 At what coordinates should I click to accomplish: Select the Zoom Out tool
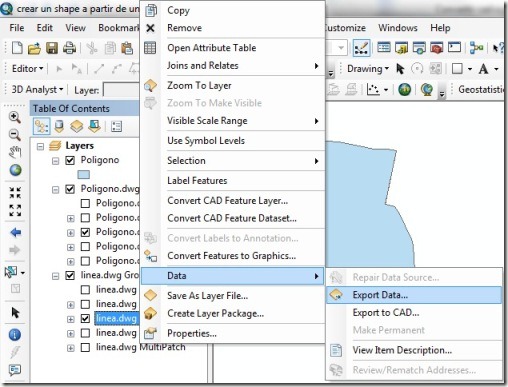coord(15,135)
